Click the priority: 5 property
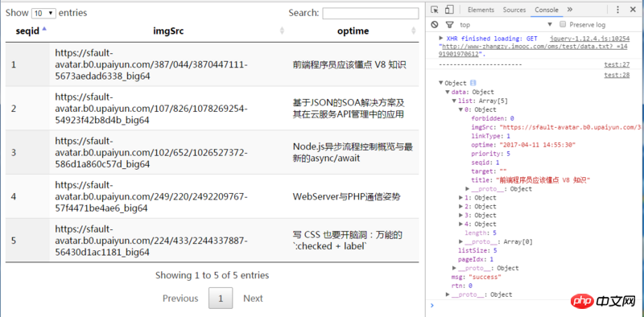Viewport: 644px width, 317px height. click(x=490, y=154)
